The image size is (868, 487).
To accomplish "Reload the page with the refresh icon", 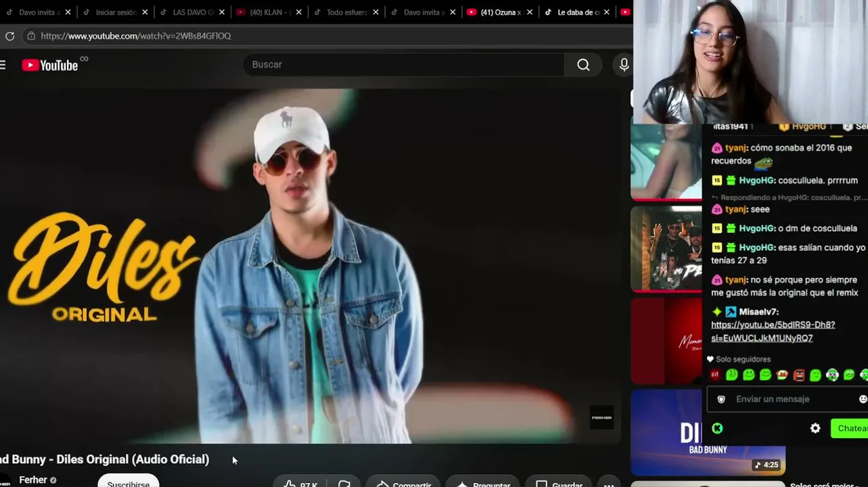I will click(9, 36).
